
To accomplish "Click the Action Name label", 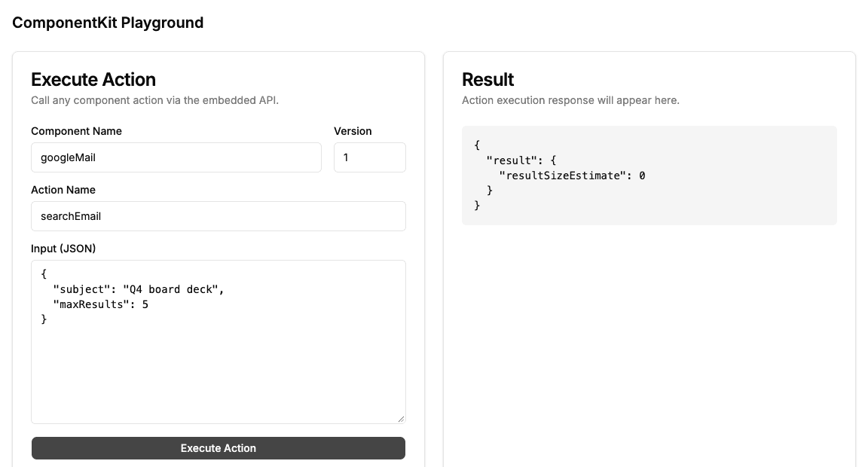I will click(63, 190).
